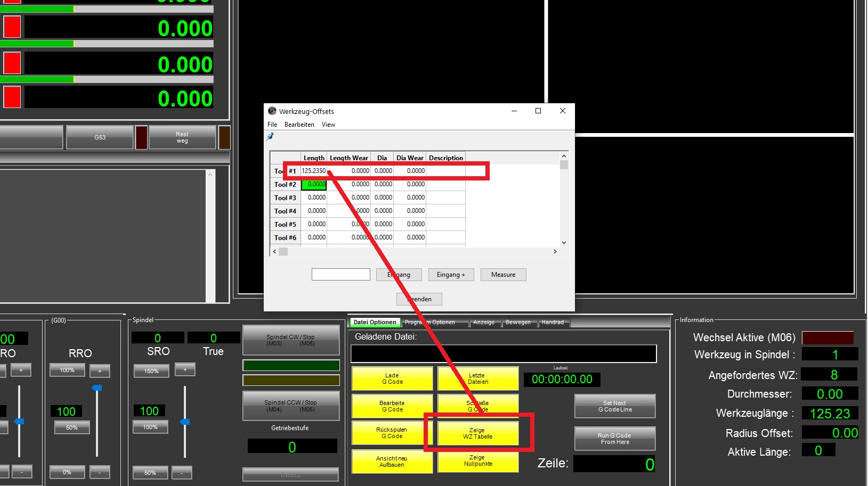
Task: Open the Bearbeiten menu
Action: coord(299,125)
